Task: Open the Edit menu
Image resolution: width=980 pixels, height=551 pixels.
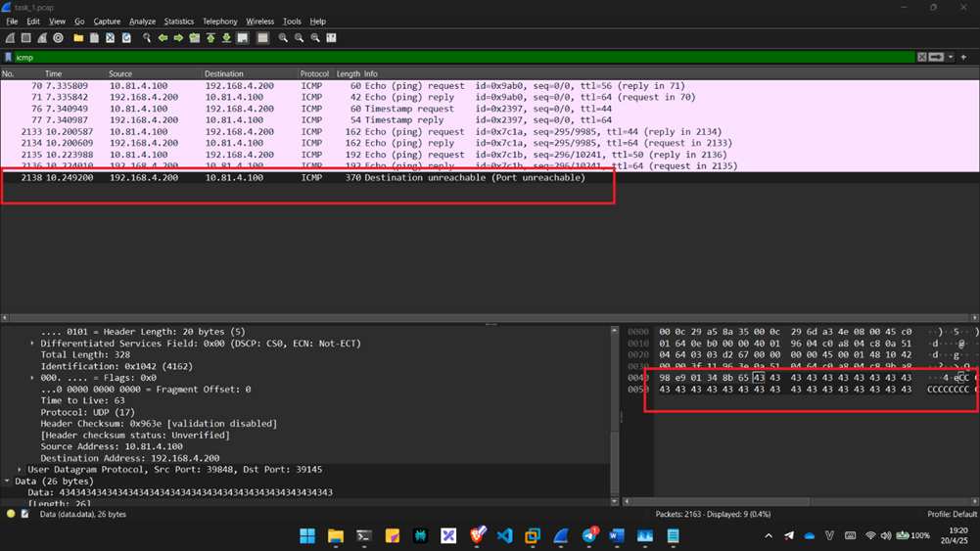Action: [x=33, y=22]
